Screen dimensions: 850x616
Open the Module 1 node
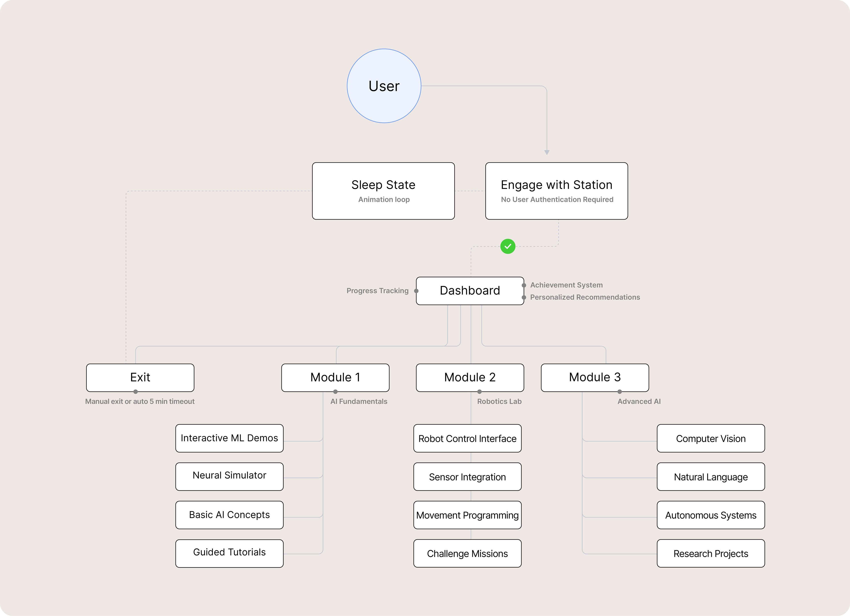click(x=335, y=377)
